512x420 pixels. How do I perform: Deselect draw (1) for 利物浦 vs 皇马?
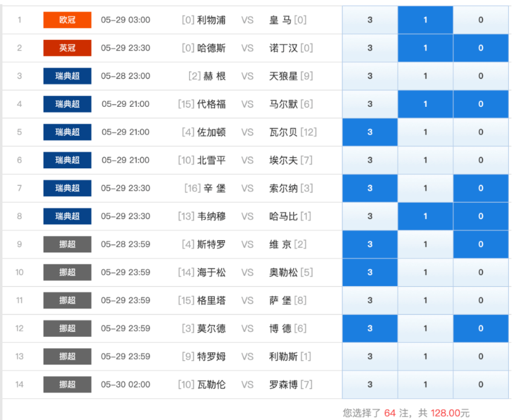(x=425, y=20)
